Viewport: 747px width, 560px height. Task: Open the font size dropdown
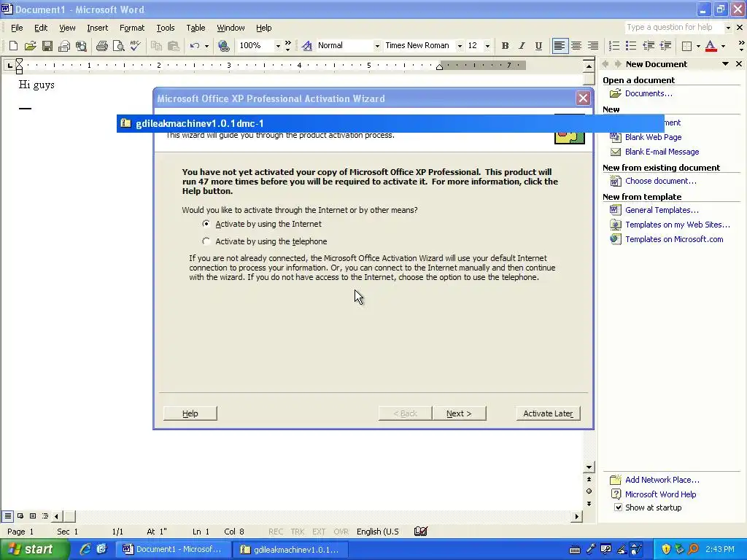point(487,46)
